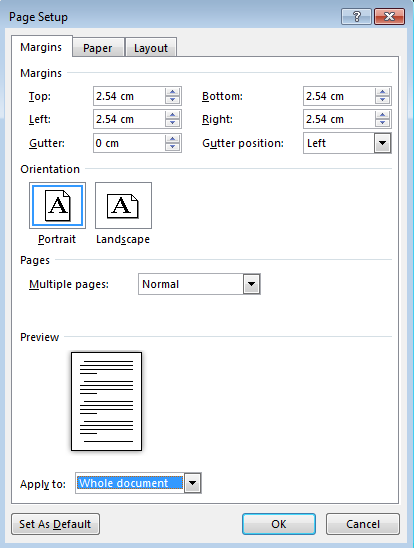
Task: Switch to the Layout tab
Action: 151,48
